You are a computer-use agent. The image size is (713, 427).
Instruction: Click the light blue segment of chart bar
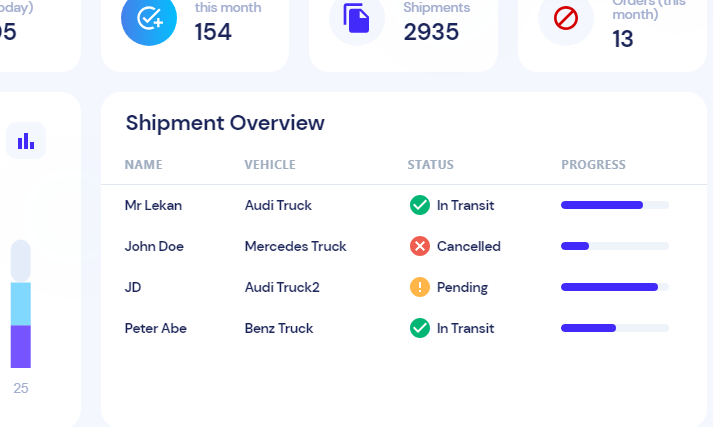coord(21,304)
